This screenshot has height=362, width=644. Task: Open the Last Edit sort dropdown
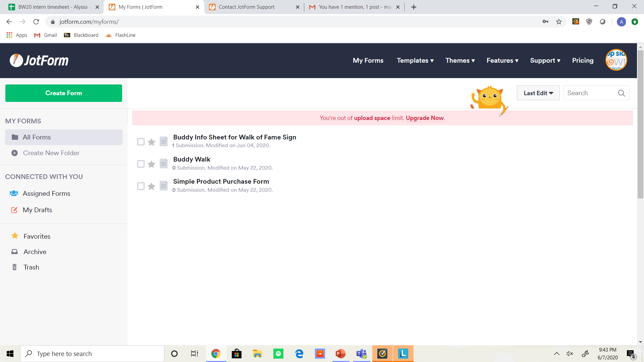pos(538,93)
